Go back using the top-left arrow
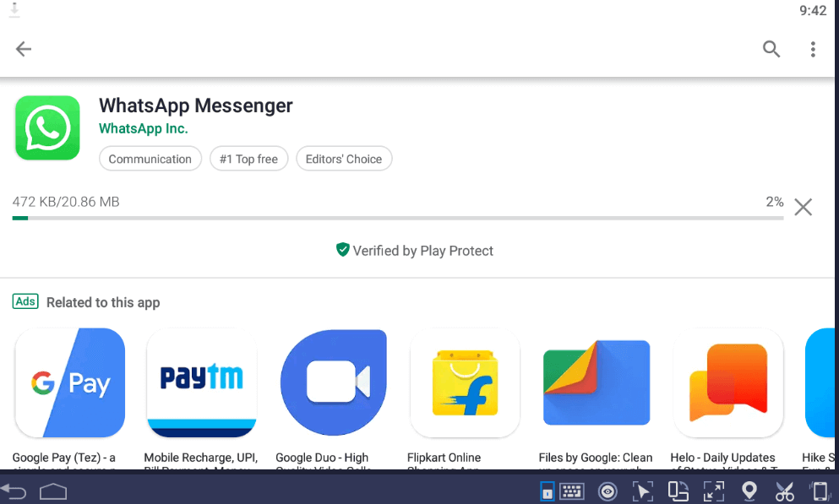 [24, 49]
